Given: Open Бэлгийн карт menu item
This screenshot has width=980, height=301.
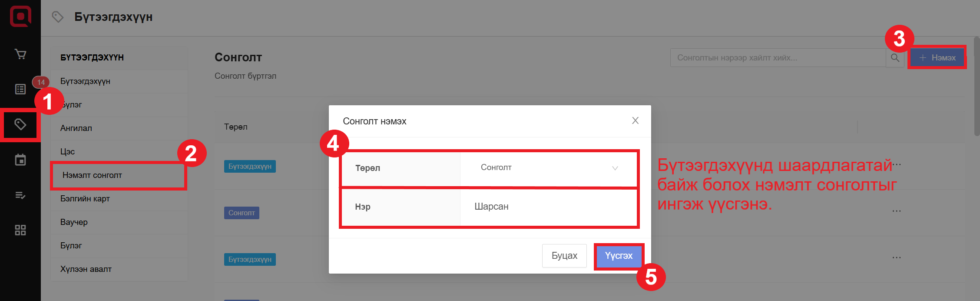Looking at the screenshot, I should point(85,199).
